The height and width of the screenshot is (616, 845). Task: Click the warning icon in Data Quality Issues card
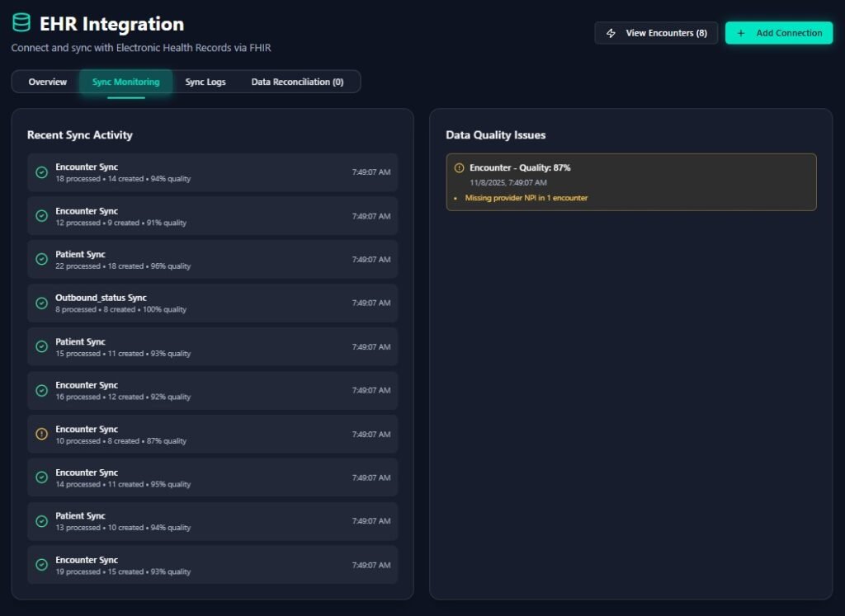(460, 168)
